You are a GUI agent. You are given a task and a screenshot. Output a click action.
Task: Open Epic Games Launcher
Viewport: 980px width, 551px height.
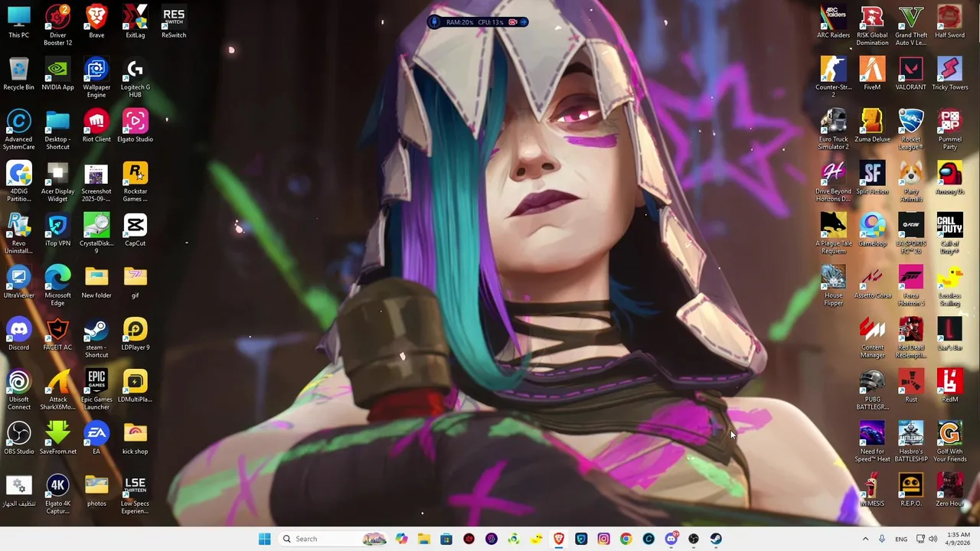96,390
